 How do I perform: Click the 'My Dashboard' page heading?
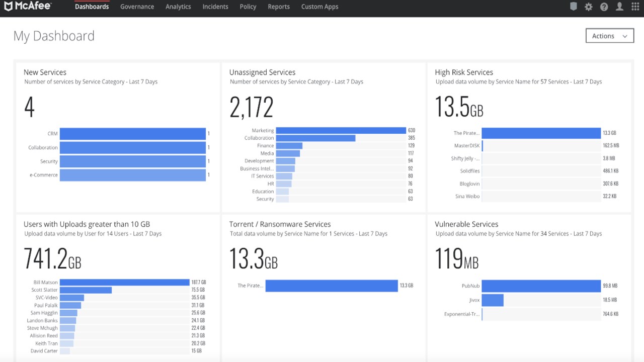pyautogui.click(x=54, y=36)
